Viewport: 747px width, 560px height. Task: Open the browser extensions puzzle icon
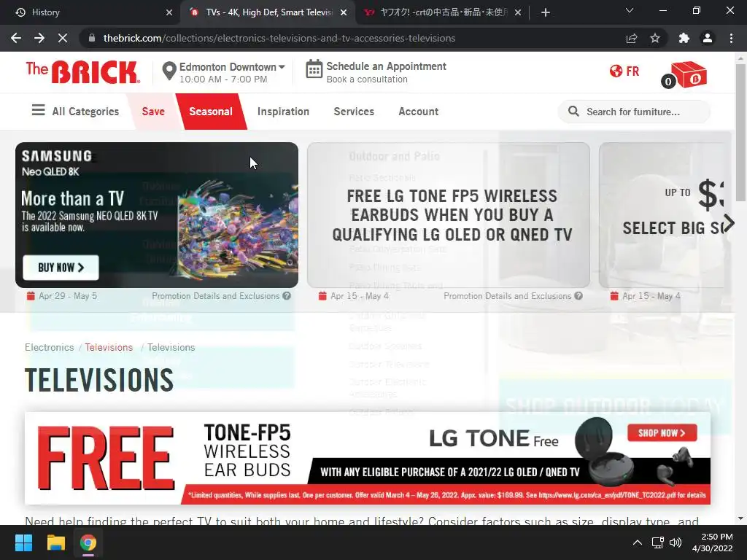coord(684,38)
